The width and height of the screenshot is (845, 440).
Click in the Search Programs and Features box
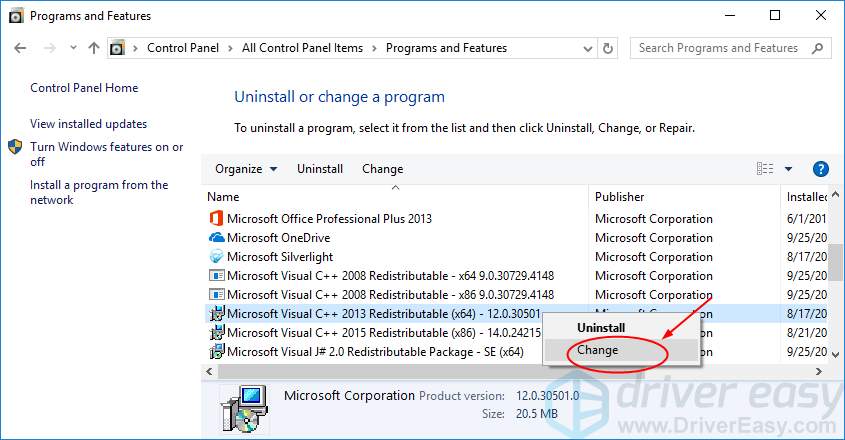click(x=720, y=48)
